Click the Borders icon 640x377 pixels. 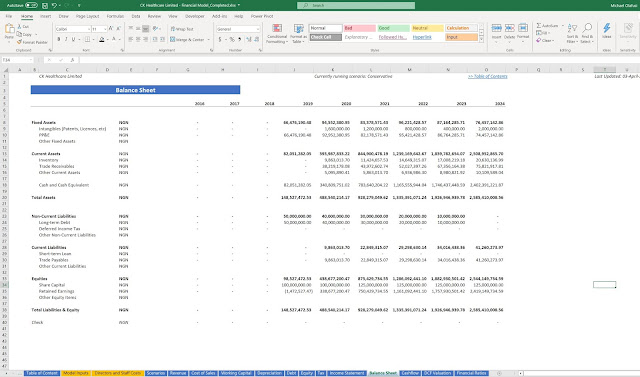(x=87, y=40)
